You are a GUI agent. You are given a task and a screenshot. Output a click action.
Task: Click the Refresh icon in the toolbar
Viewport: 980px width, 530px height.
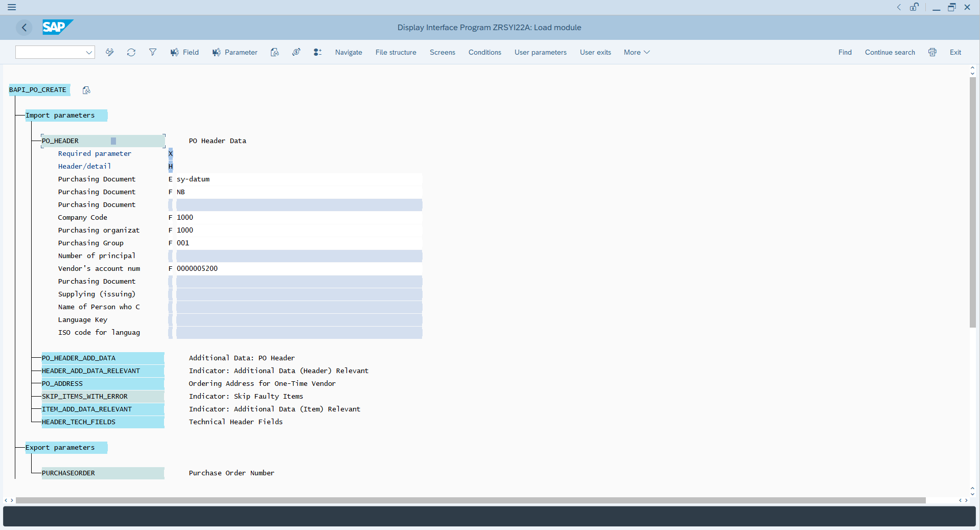tap(131, 52)
